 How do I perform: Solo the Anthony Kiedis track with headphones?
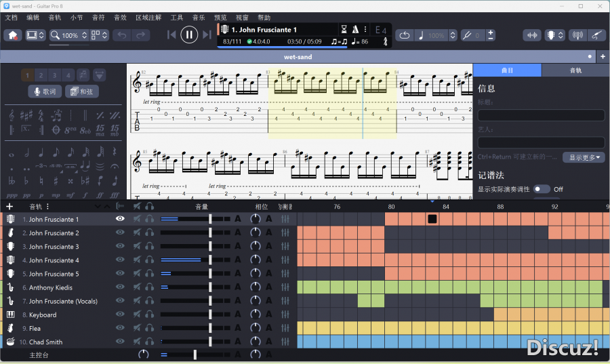pyautogui.click(x=149, y=287)
